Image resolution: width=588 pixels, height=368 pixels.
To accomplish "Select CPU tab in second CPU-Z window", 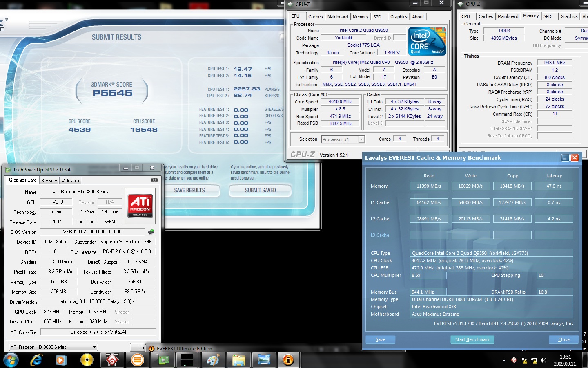I will pos(465,16).
